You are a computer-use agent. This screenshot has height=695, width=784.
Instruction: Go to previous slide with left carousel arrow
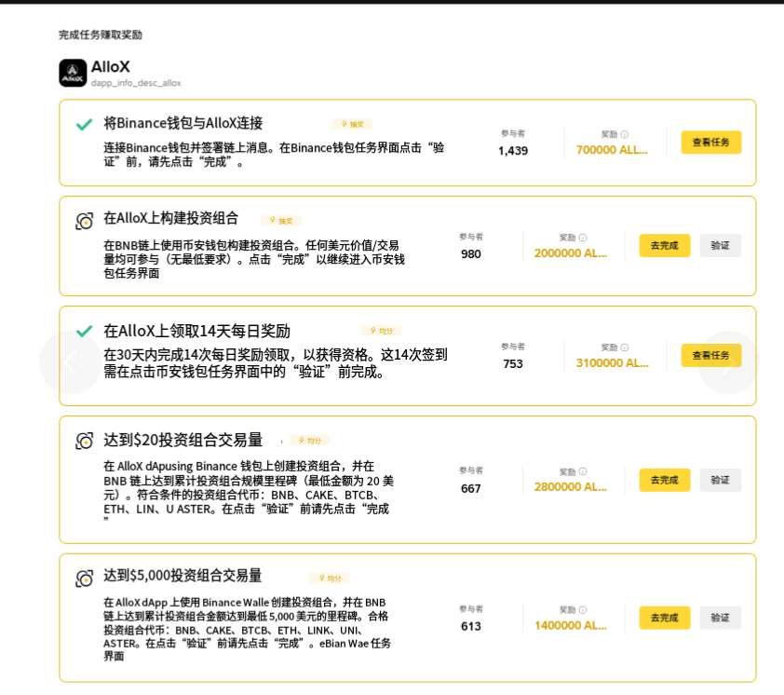(x=71, y=362)
